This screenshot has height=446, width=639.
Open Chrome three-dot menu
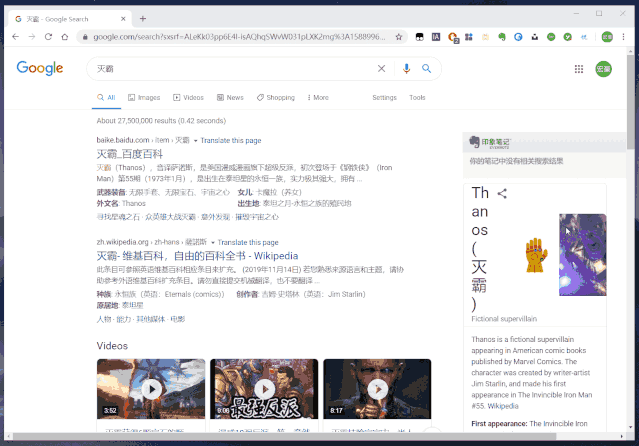pyautogui.click(x=623, y=37)
